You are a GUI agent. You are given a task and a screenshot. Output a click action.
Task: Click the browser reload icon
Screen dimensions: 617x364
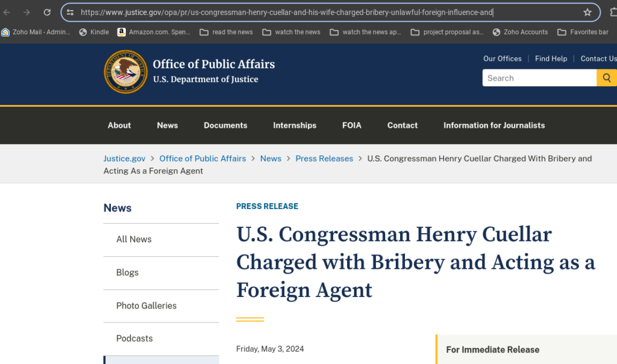click(x=47, y=12)
